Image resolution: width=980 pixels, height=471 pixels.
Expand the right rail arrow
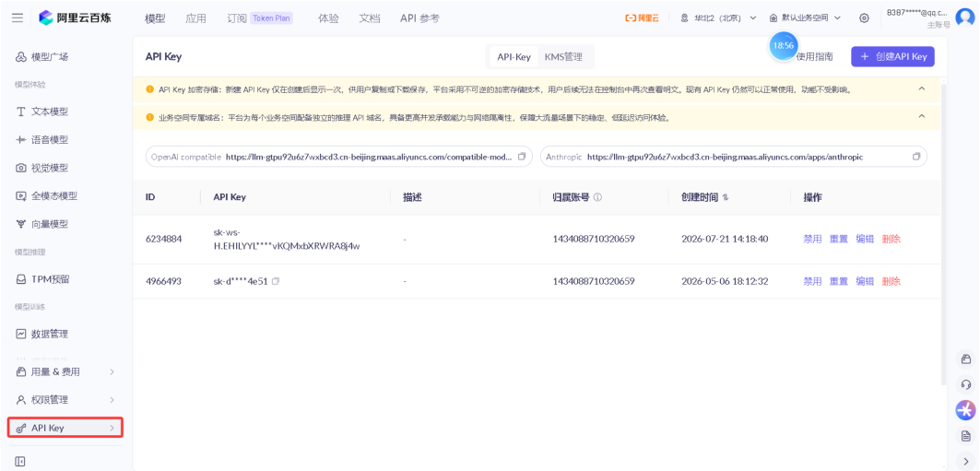[965, 462]
